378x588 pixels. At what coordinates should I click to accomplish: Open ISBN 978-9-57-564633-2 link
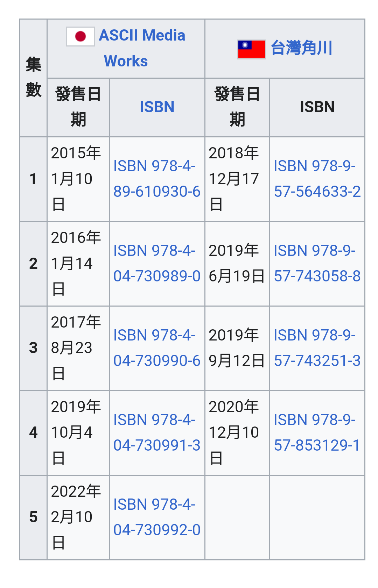click(317, 179)
